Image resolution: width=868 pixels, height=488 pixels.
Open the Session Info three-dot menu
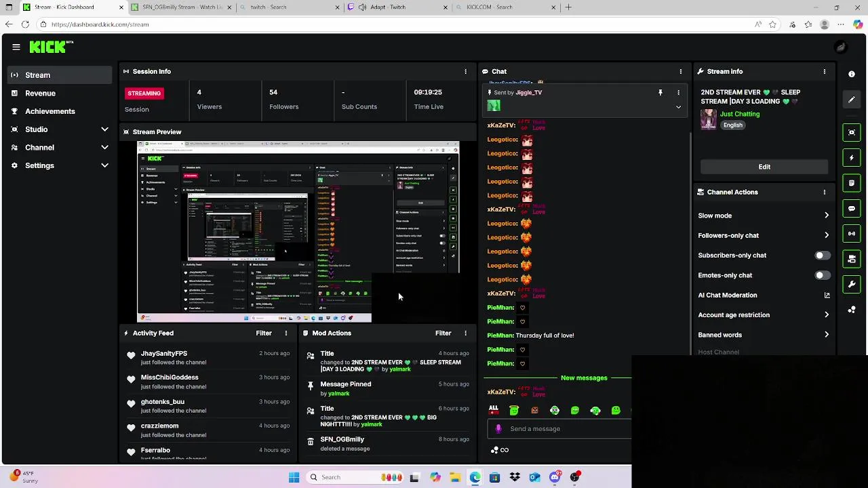(465, 71)
